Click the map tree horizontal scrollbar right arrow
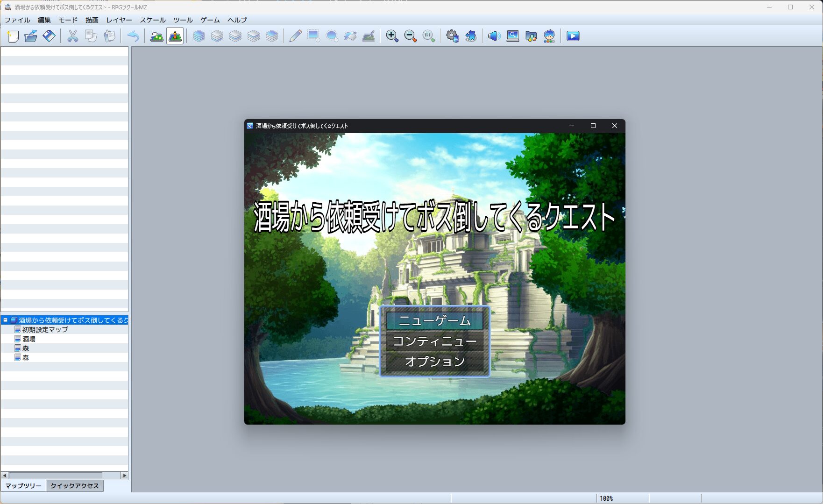This screenshot has height=504, width=823. [124, 476]
